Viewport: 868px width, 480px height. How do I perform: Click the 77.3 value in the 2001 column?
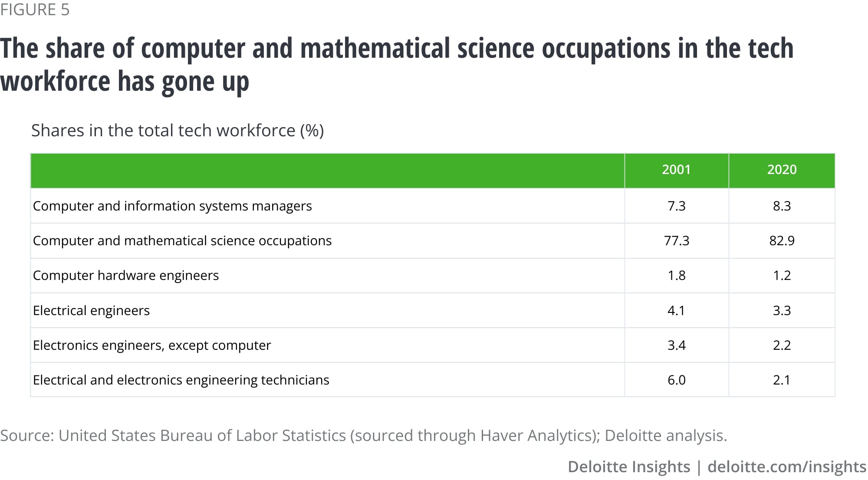pyautogui.click(x=676, y=240)
